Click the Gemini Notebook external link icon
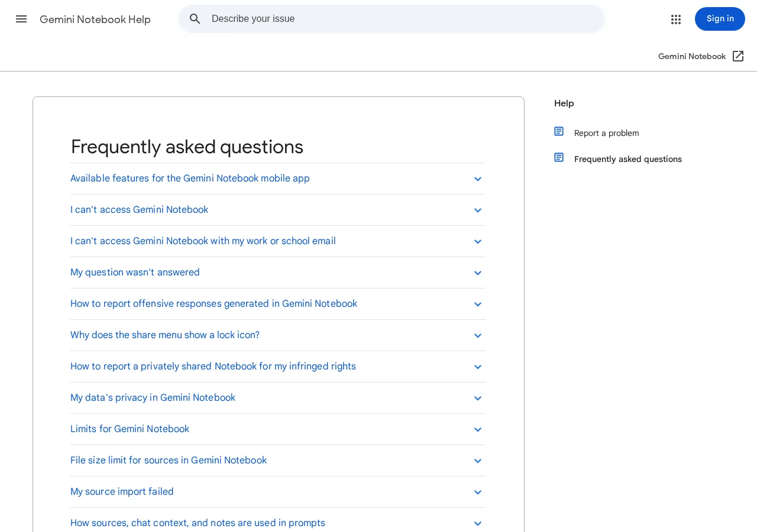Image resolution: width=757 pixels, height=532 pixels. pos(738,56)
